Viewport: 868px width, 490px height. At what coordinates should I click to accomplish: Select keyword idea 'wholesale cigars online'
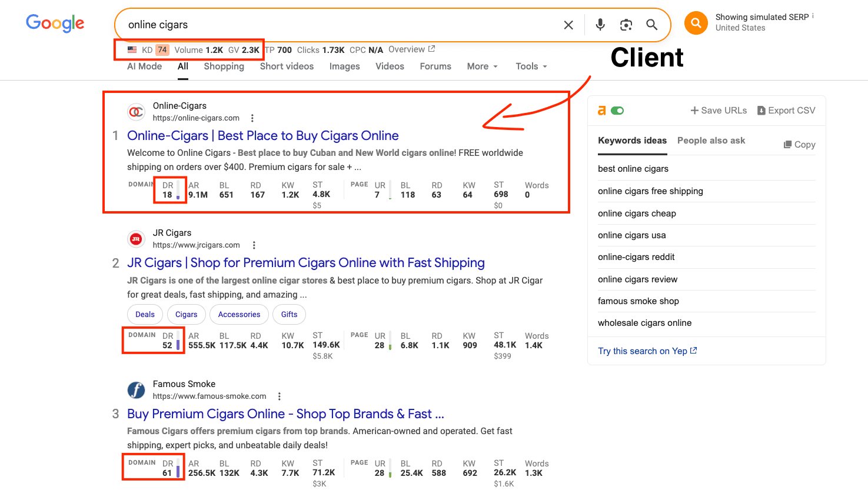click(644, 323)
